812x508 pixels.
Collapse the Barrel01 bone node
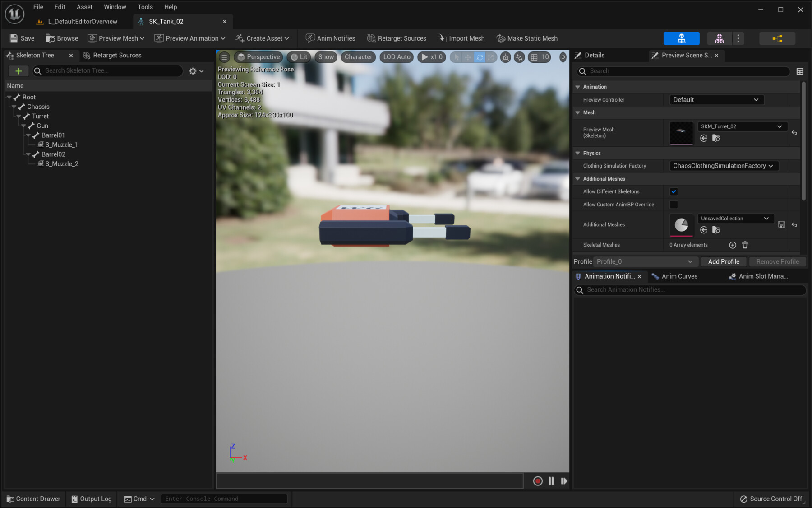click(x=28, y=135)
